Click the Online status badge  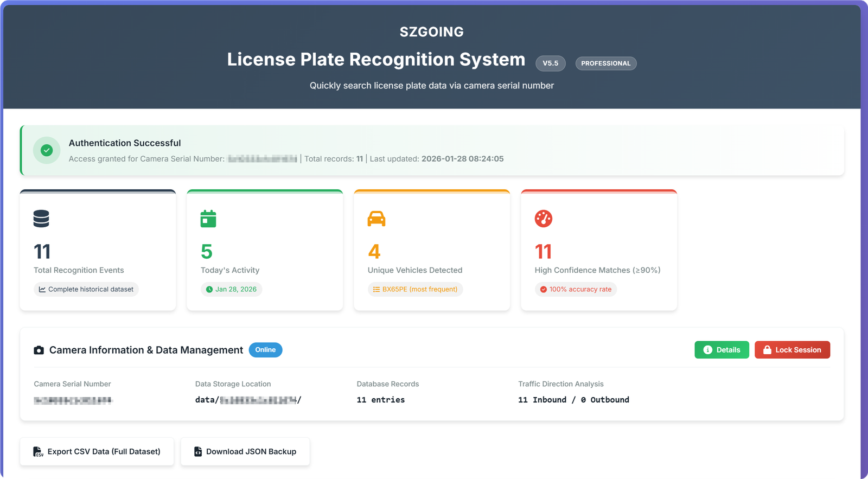pos(265,350)
